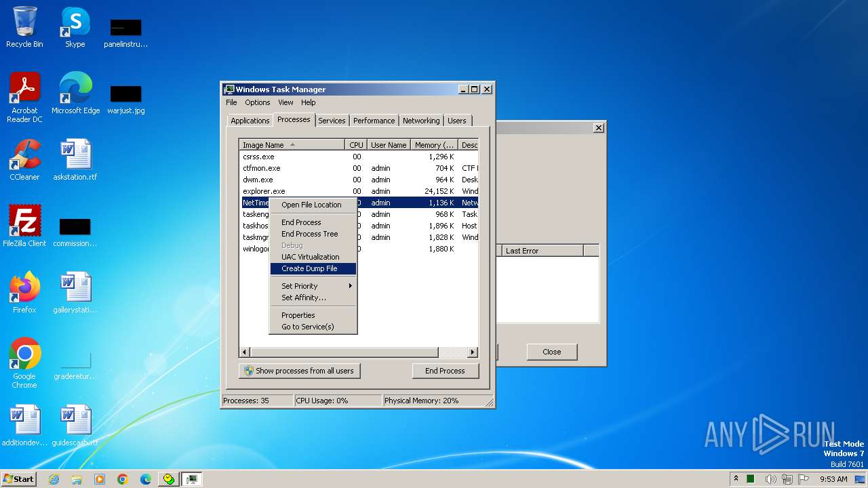Open askstation.rtf document icon
The width and height of the screenshot is (868, 488).
pos(75,160)
